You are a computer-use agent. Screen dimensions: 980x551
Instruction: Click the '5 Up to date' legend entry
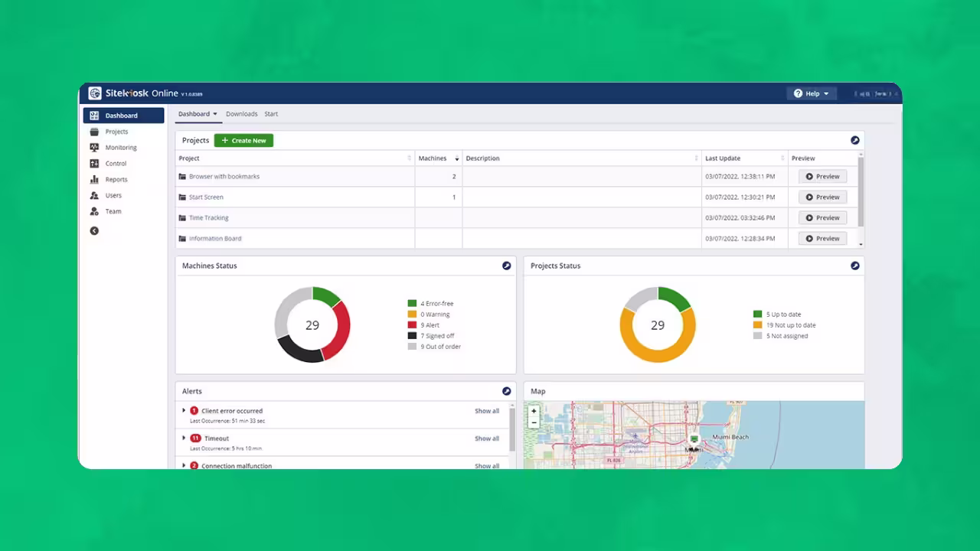click(778, 315)
